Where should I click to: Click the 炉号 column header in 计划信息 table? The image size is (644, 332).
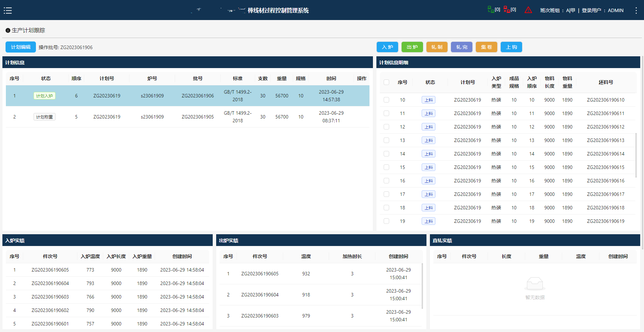click(x=152, y=78)
